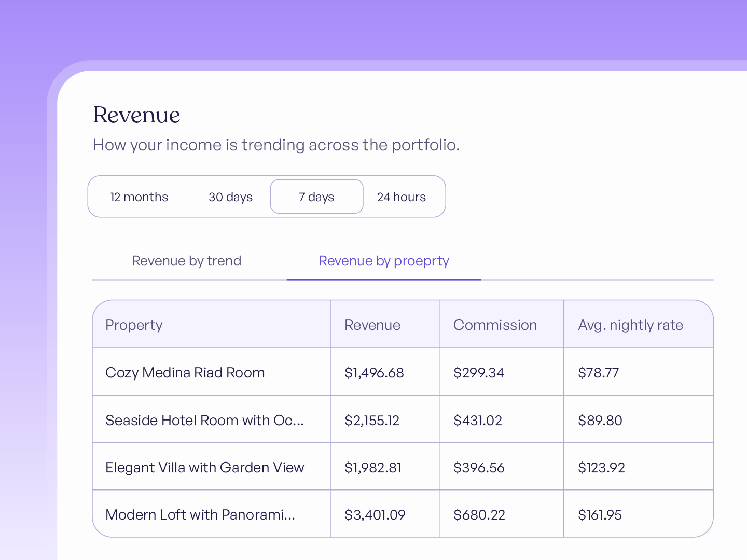Sort by the Commission column header
Image resolution: width=747 pixels, height=560 pixels.
(495, 325)
